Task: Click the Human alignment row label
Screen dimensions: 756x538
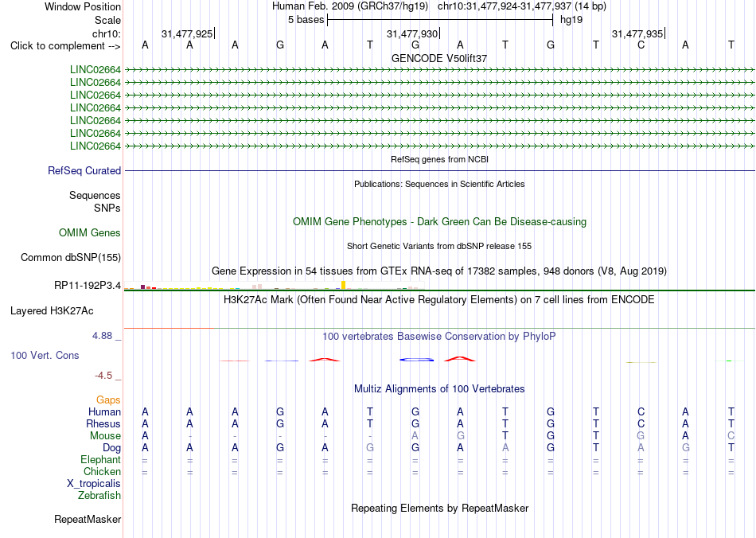Action: (x=104, y=411)
